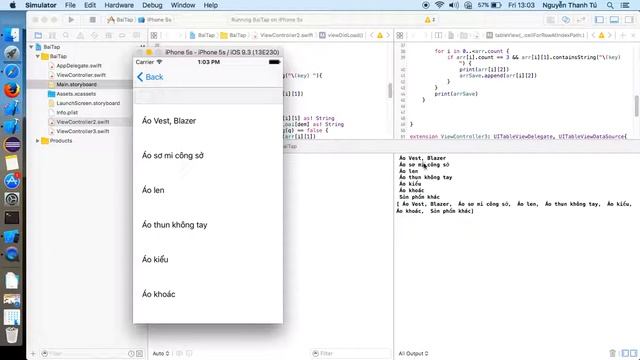This screenshot has width=640, height=360.
Task: Tap the 'Áo len' row in simulator
Action: click(x=208, y=190)
